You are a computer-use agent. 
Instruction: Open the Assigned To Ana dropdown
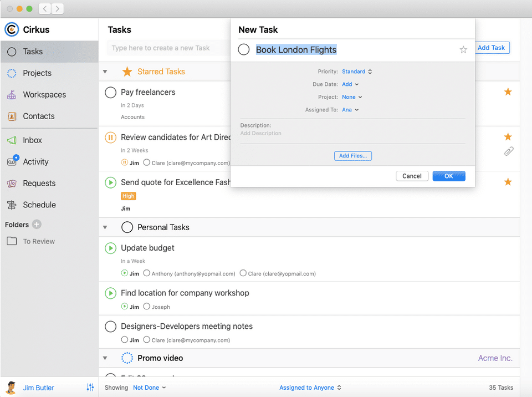[350, 110]
